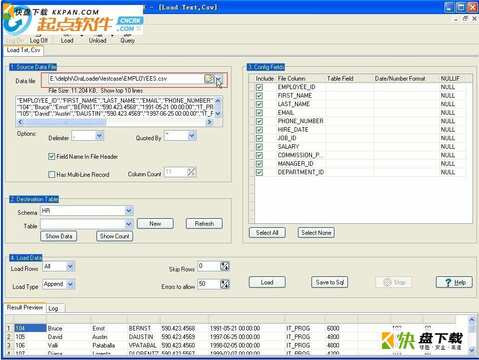Click the Column Count stepper icon
Viewport: 479px width, 360px height.
(191, 172)
